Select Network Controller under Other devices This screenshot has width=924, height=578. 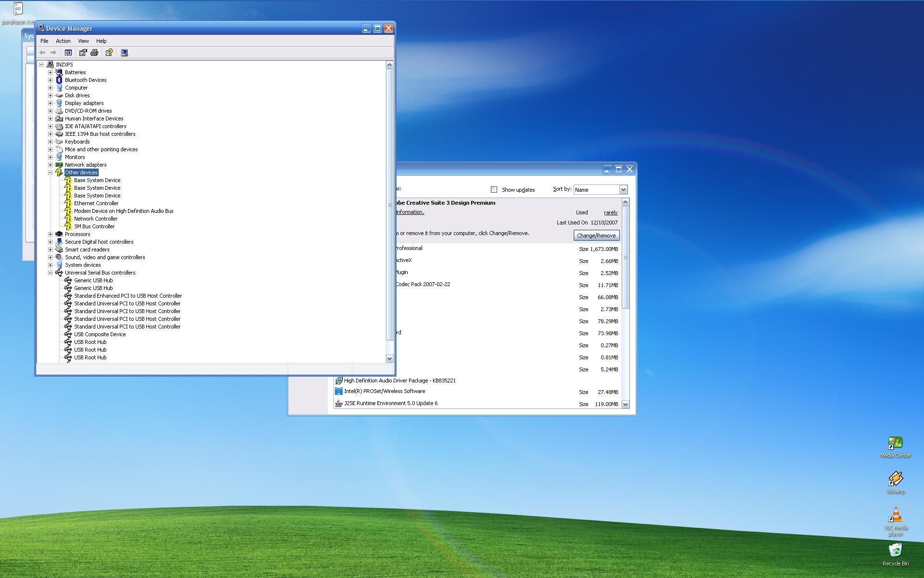click(x=96, y=219)
